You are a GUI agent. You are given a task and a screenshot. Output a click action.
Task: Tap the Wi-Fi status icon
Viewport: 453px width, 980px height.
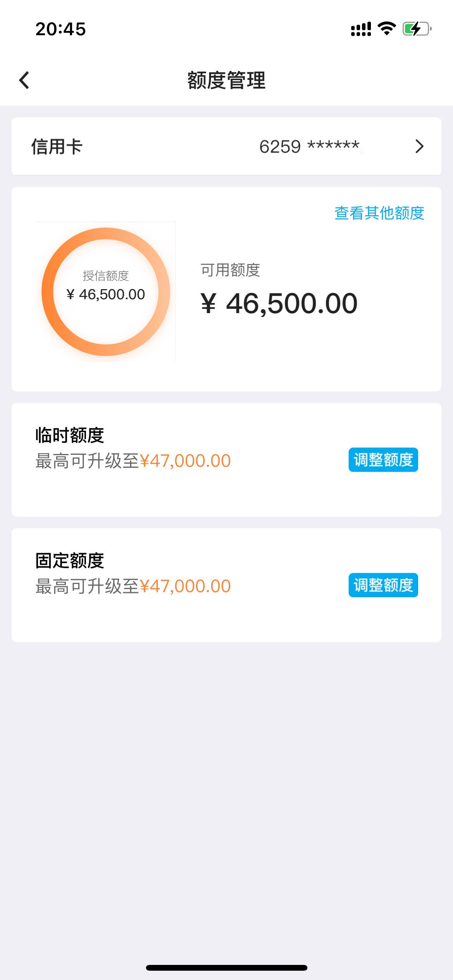tap(386, 29)
